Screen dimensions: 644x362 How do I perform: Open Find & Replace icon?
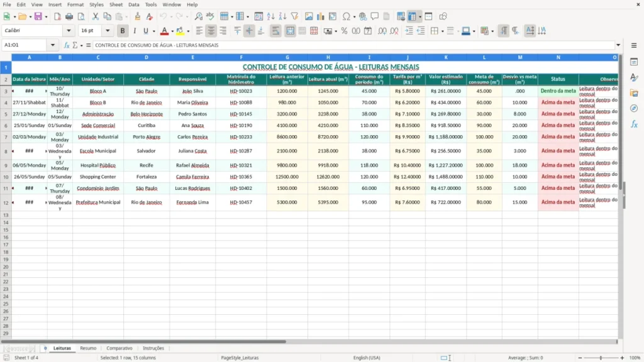click(x=198, y=16)
